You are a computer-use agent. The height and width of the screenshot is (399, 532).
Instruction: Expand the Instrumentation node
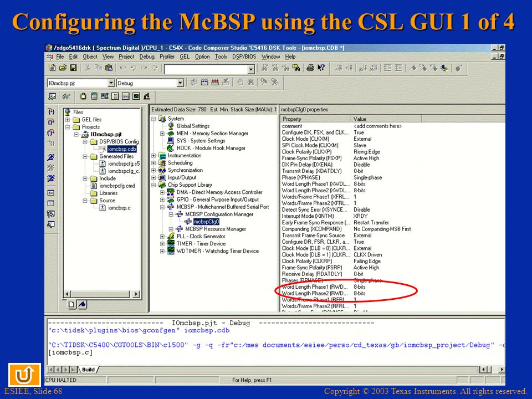(x=154, y=155)
